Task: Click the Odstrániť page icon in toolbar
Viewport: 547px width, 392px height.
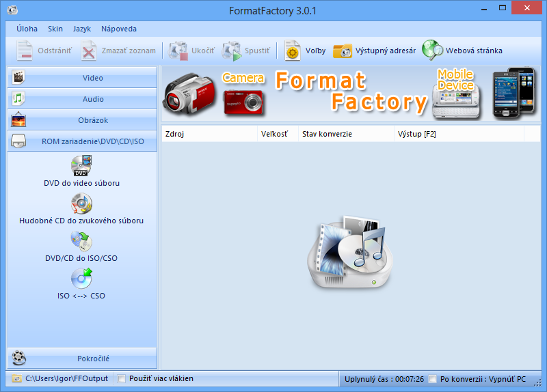Action: (x=25, y=51)
